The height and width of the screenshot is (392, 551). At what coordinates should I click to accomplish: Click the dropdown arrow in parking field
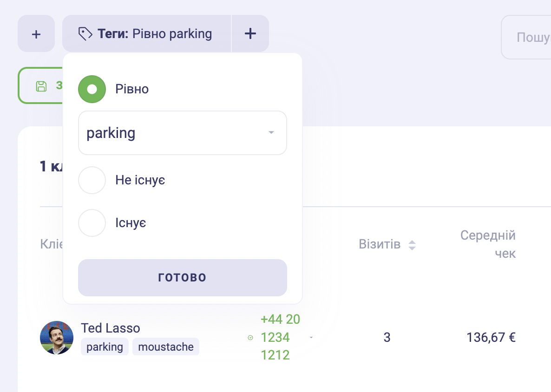pyautogui.click(x=271, y=132)
